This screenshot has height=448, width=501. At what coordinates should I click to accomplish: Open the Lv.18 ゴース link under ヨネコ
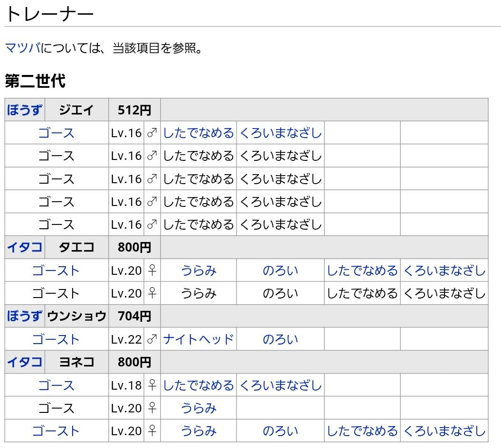coord(56,385)
